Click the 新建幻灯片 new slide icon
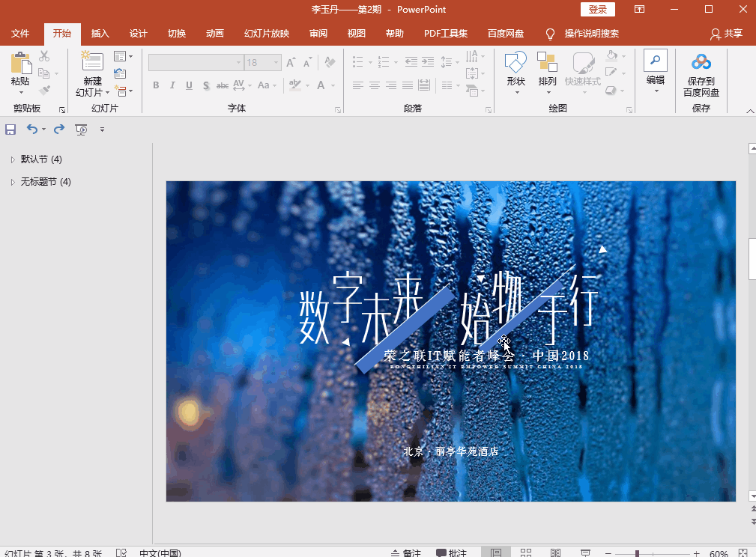This screenshot has height=557, width=756. point(91,61)
